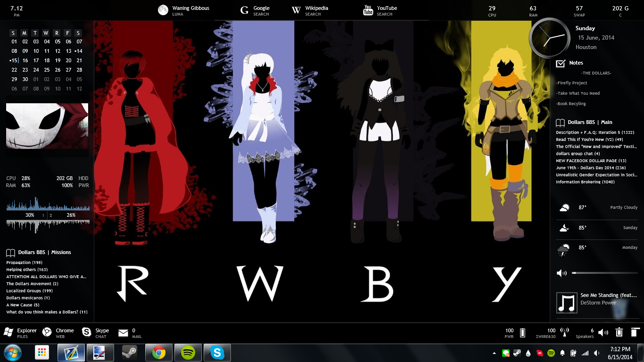Open 'June 19th - Dollars Day 2014' thread
This screenshot has width=644, height=362.
pos(591,168)
